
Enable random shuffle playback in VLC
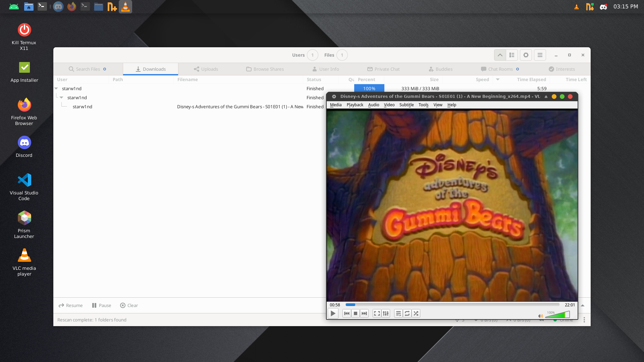click(x=416, y=313)
